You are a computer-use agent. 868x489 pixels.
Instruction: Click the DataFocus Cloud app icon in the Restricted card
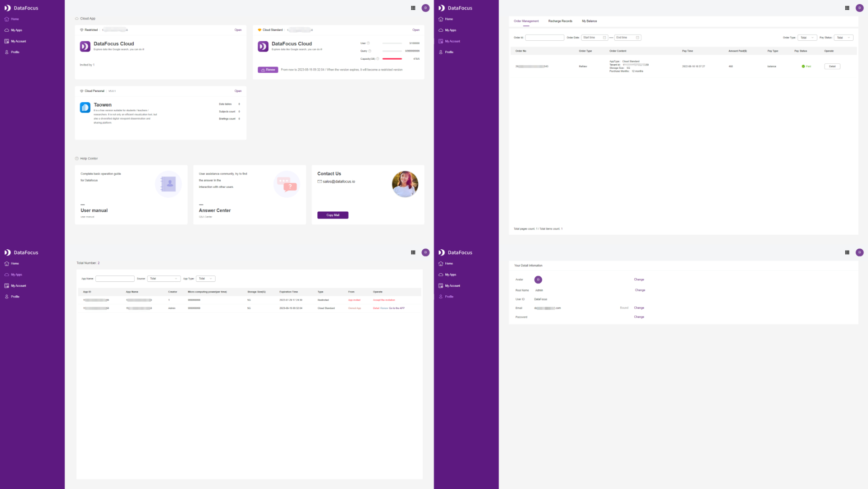pyautogui.click(x=85, y=46)
